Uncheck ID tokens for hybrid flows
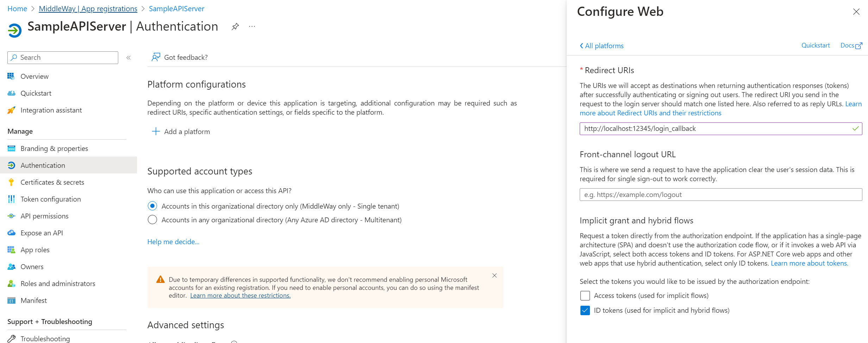The height and width of the screenshot is (343, 868). coord(585,311)
